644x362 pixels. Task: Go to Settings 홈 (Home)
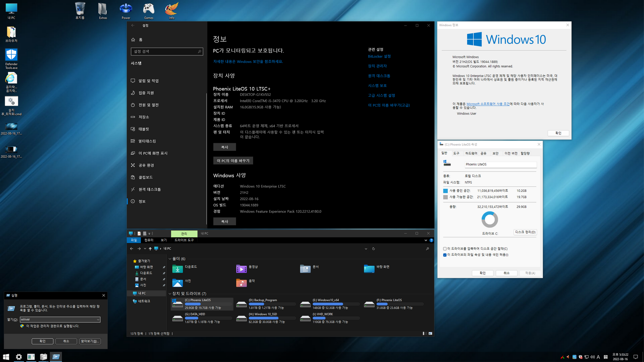pyautogui.click(x=137, y=40)
